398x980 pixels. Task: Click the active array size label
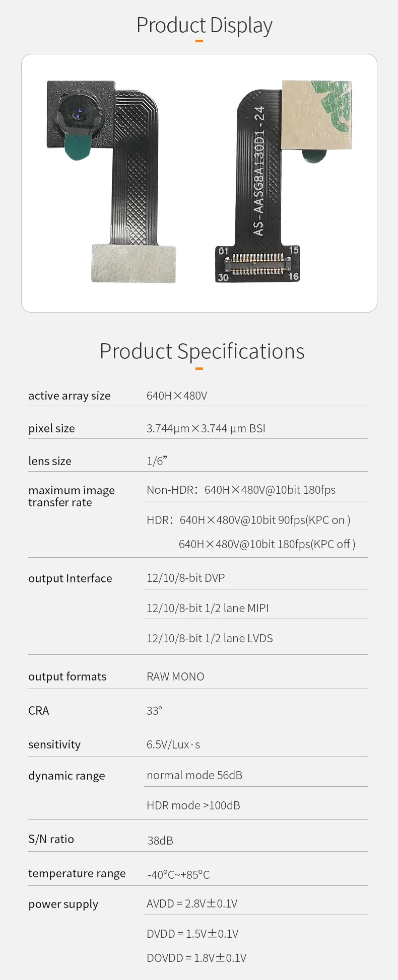[70, 396]
